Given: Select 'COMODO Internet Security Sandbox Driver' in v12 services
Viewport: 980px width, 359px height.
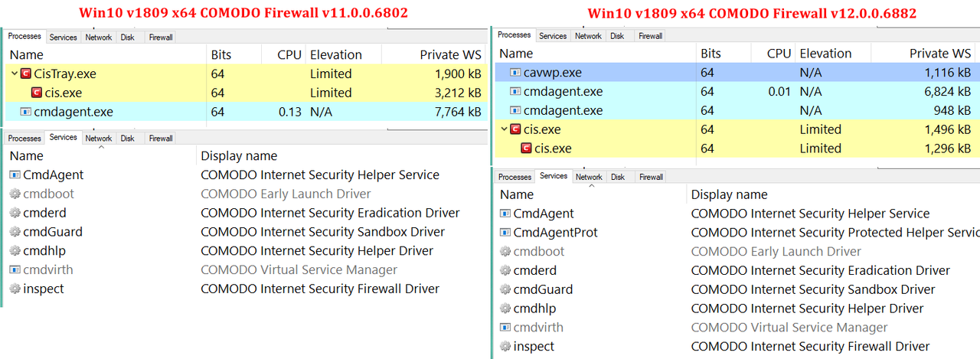Looking at the screenshot, I should tap(813, 289).
